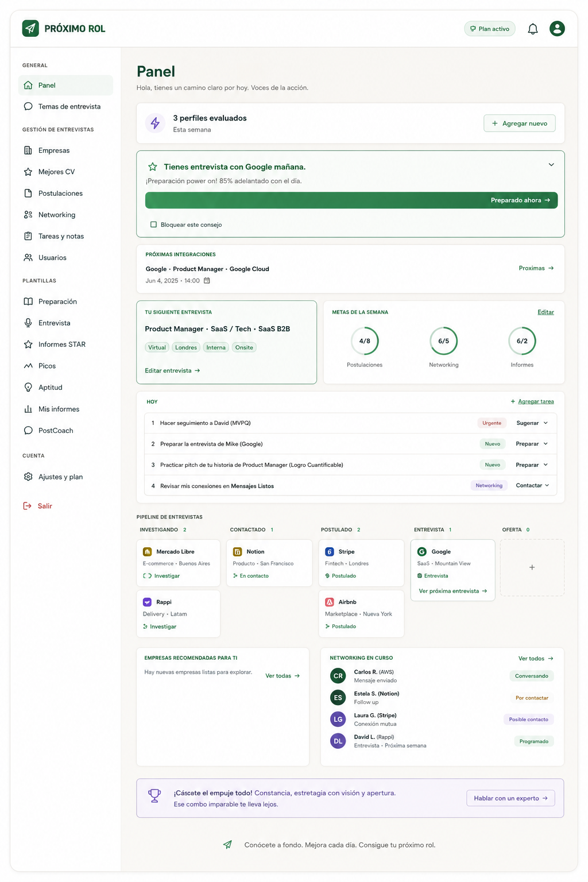Click Postulaciones 4/8 progress ring
Viewport: 588px width, 882px height.
pyautogui.click(x=365, y=341)
